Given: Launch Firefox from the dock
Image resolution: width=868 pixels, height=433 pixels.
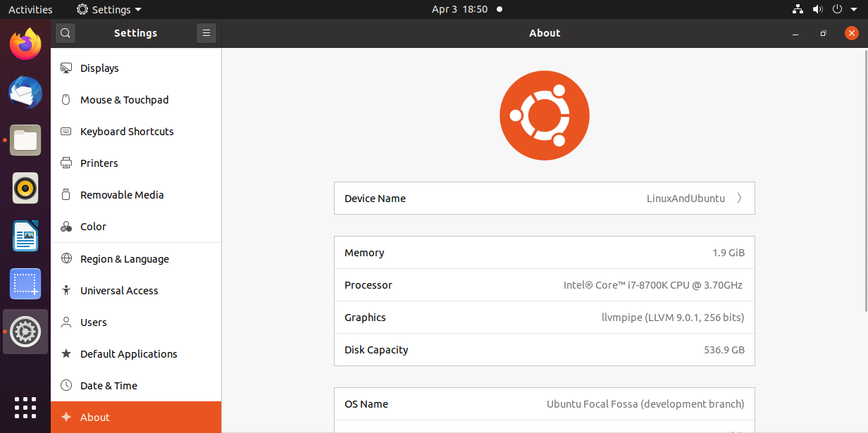Looking at the screenshot, I should pyautogui.click(x=25, y=44).
